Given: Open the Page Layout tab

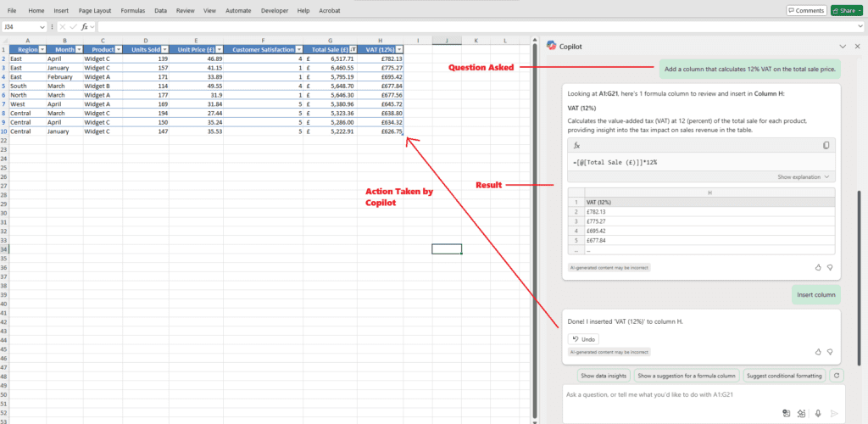Looking at the screenshot, I should [95, 10].
